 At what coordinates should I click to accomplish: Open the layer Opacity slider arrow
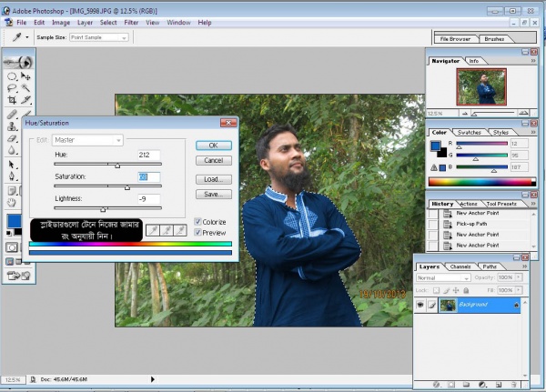519,277
